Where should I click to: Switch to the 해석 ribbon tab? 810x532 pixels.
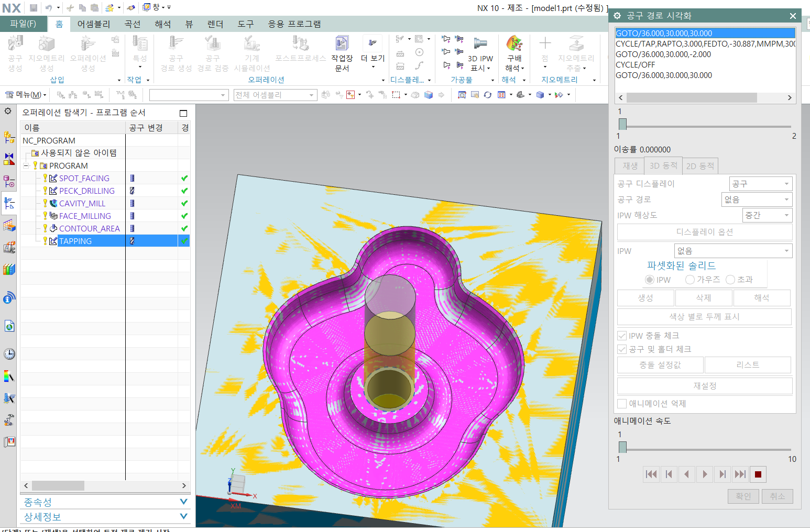[x=163, y=24]
